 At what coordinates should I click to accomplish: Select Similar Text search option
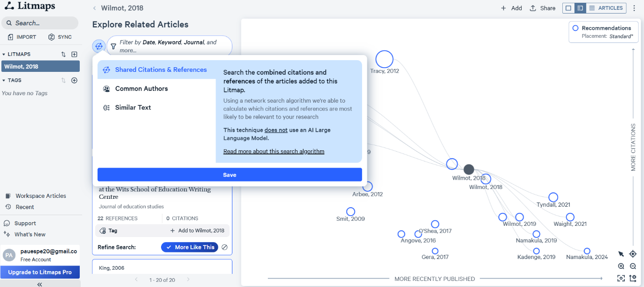pyautogui.click(x=133, y=107)
